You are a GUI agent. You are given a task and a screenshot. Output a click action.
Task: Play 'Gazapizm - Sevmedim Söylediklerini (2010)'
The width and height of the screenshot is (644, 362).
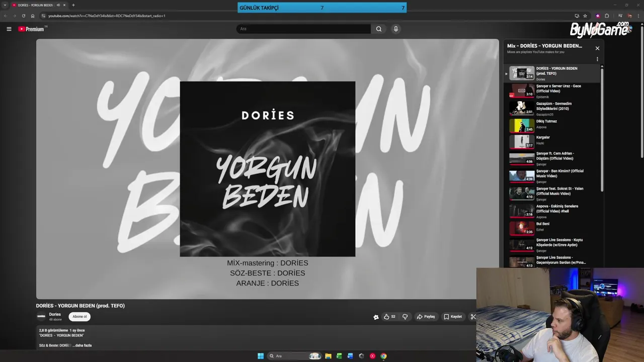tap(552, 109)
